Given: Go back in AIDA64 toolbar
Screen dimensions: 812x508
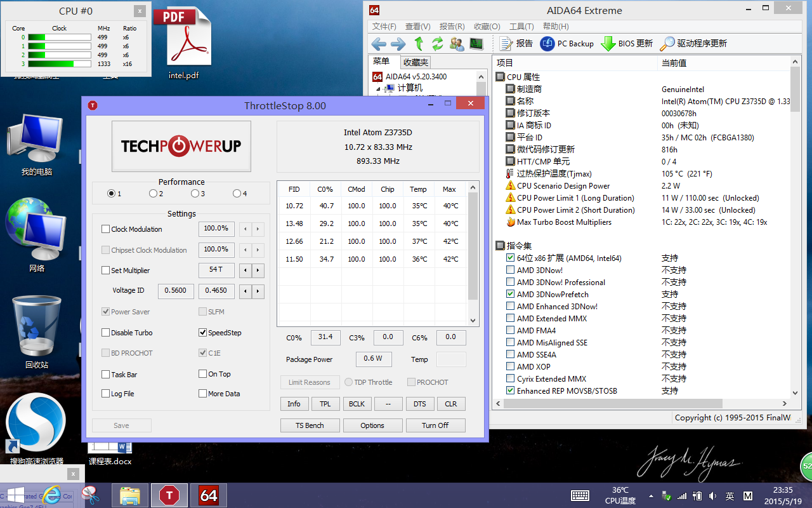Looking at the screenshot, I should click(379, 44).
